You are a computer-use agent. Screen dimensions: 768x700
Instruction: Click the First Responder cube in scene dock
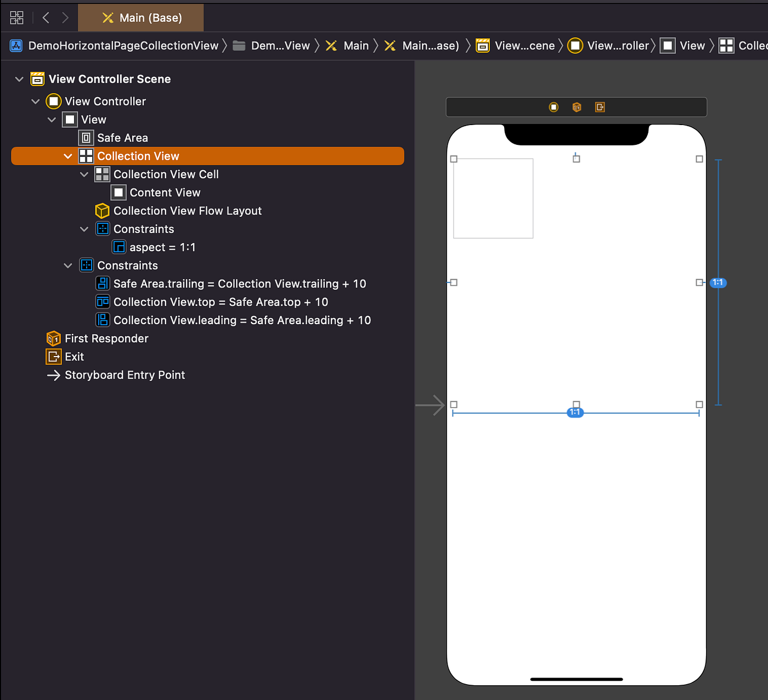click(x=577, y=107)
